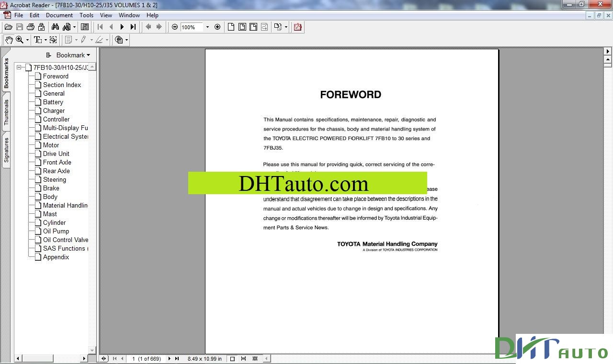Open the Zoom tool dropdown arrow
The height and width of the screenshot is (364, 613).
click(27, 40)
